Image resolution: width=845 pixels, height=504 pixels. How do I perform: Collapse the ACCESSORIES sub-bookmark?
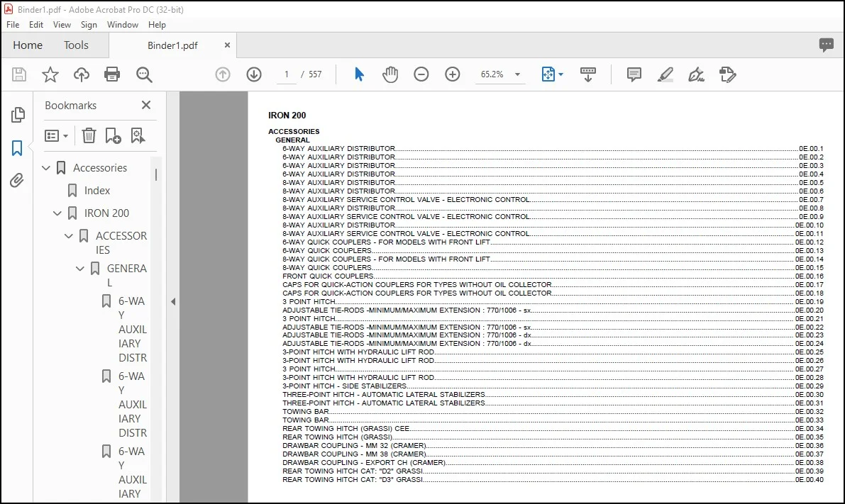[68, 236]
